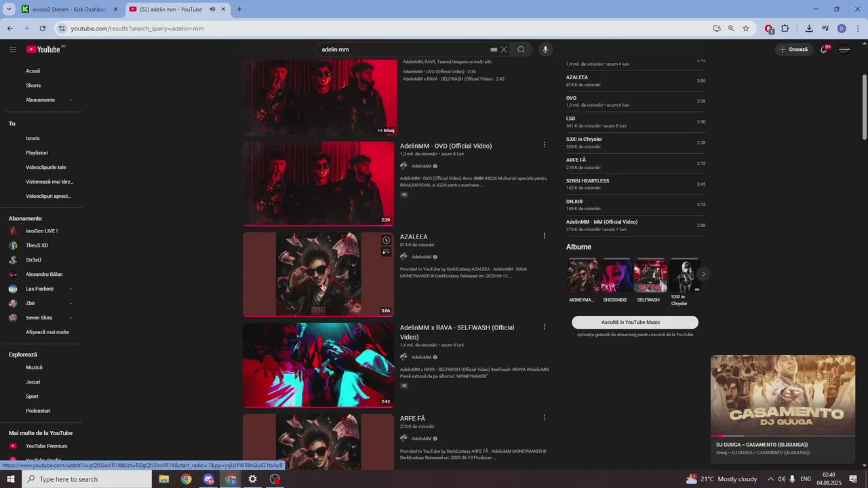This screenshot has height=488, width=868.
Task: Reload the page
Action: (43, 28)
